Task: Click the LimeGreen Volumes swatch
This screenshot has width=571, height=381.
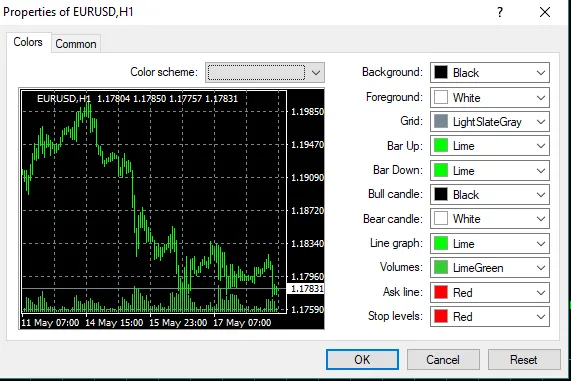Action: (x=441, y=268)
